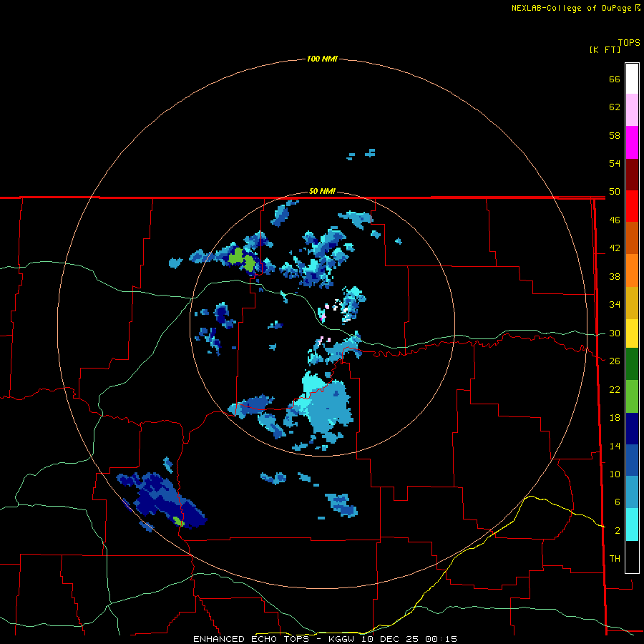This screenshot has height=644, width=644.
Task: Click the '18' legend value
Action: coord(615,418)
